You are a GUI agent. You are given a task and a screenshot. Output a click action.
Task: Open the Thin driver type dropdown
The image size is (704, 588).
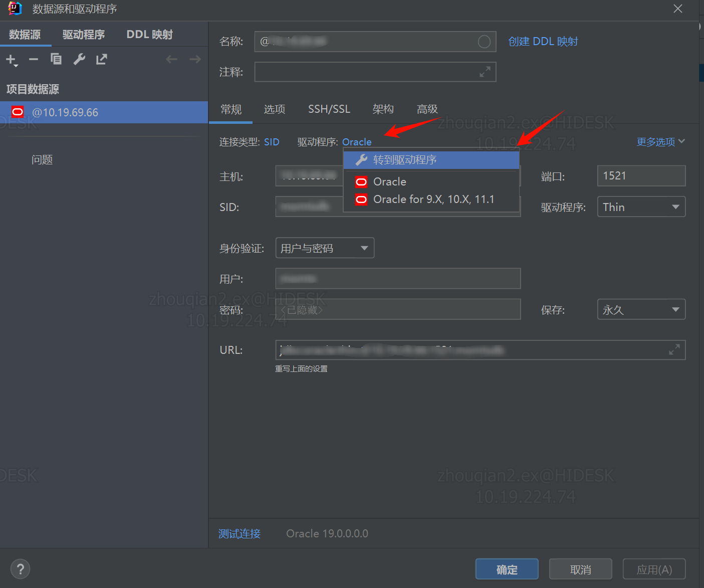[x=641, y=207]
